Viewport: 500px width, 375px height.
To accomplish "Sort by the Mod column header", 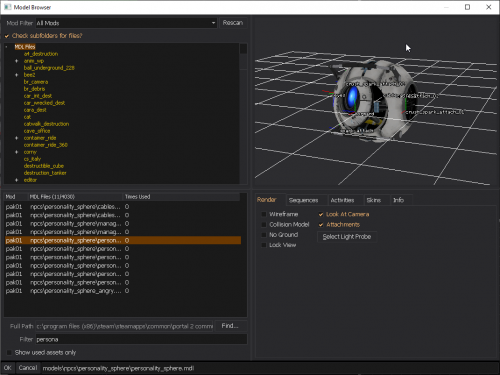I will tap(16, 197).
